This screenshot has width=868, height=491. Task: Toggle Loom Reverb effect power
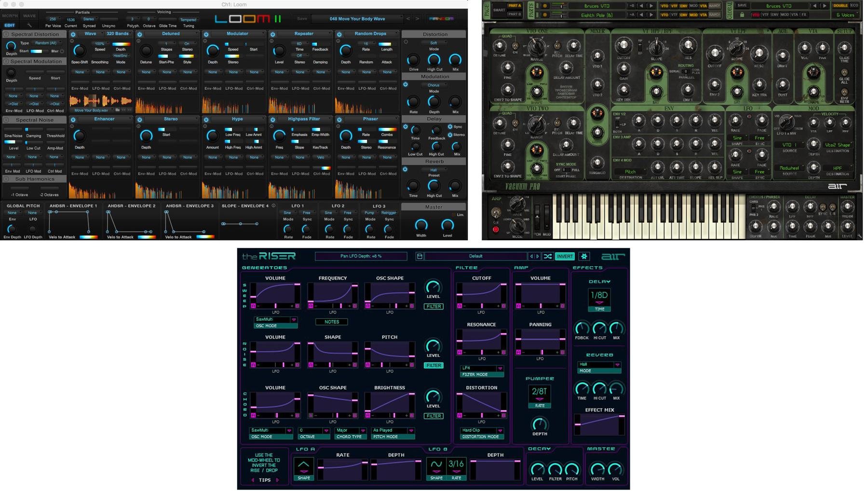pyautogui.click(x=406, y=169)
